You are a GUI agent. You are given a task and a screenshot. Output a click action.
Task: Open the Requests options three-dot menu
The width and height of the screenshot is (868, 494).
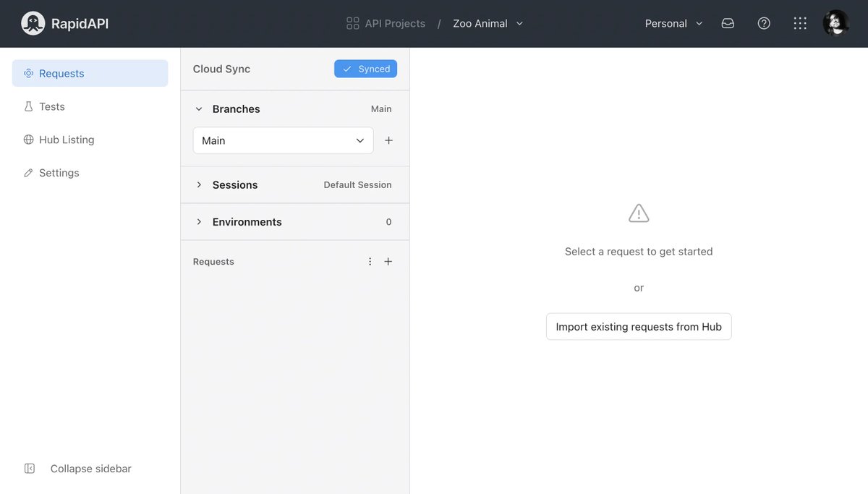coord(370,261)
